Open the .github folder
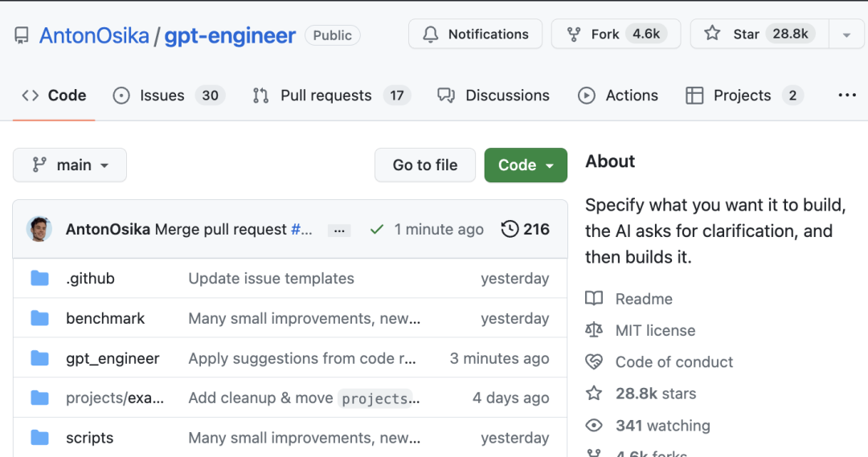 (90, 278)
